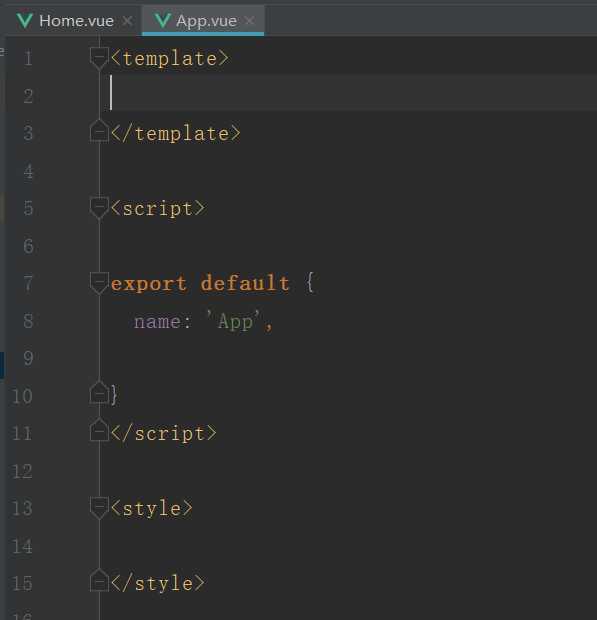
Task: Click line number 6 in the gutter
Action: coord(28,246)
